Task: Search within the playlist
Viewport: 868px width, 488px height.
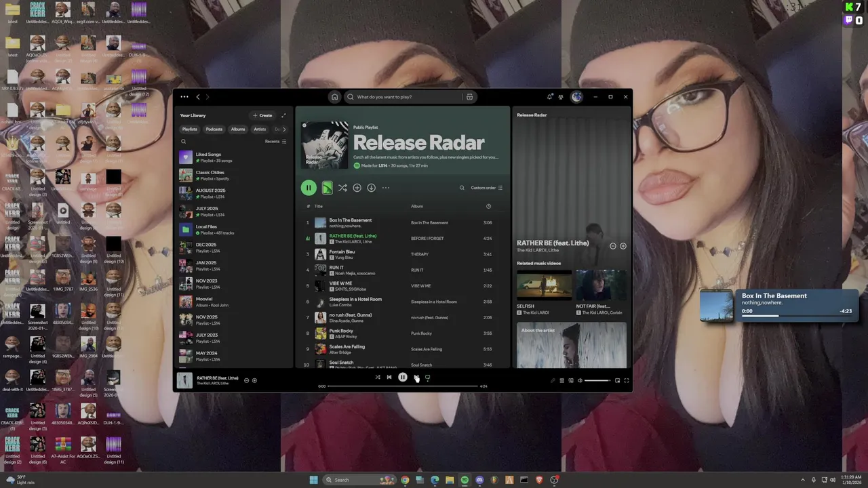Action: pyautogui.click(x=462, y=188)
